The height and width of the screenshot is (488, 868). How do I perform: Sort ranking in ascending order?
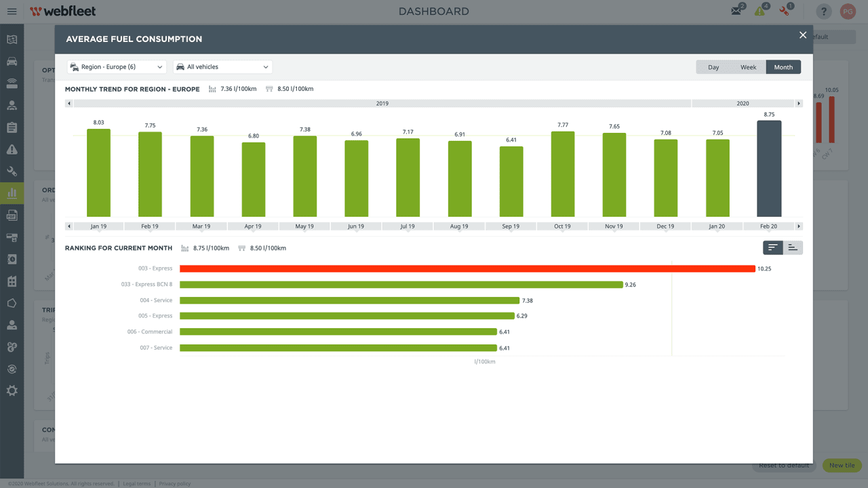click(793, 247)
